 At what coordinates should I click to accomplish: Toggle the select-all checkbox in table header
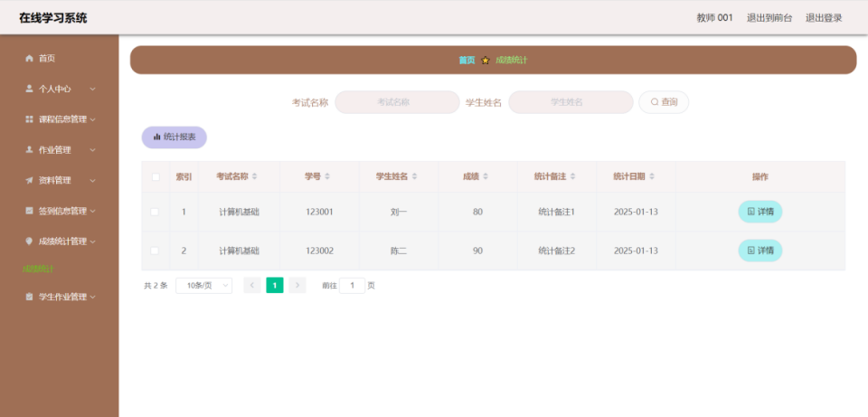[x=156, y=177]
